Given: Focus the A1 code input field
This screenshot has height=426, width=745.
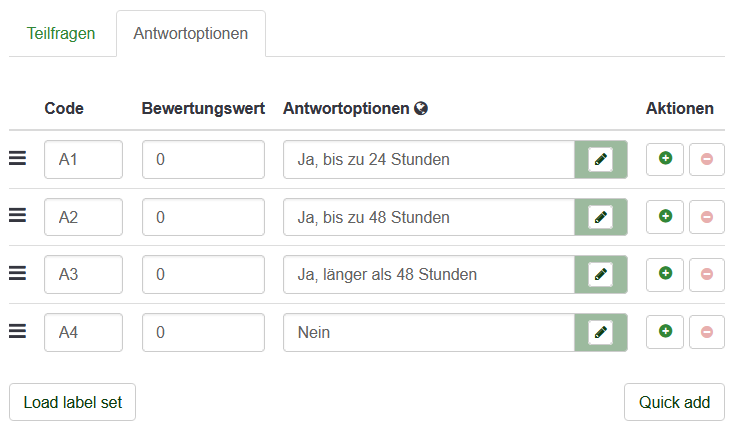Looking at the screenshot, I should 84,160.
